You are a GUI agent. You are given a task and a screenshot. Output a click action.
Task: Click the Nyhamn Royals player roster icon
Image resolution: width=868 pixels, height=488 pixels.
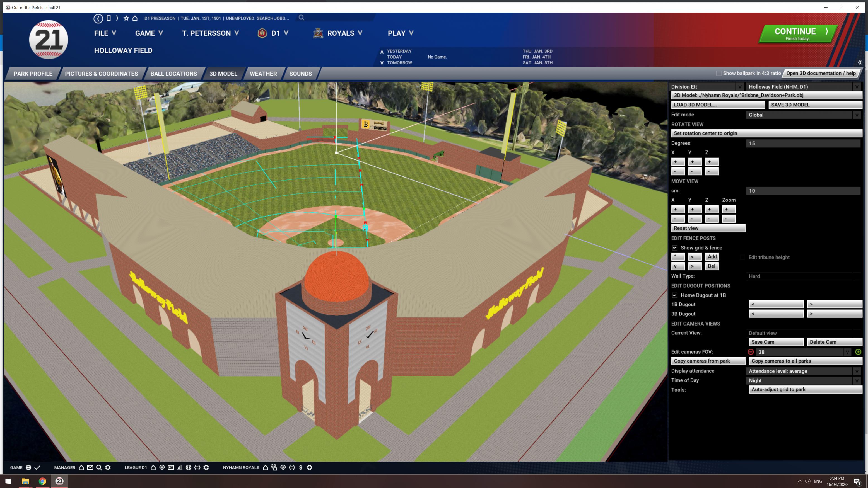click(x=274, y=467)
